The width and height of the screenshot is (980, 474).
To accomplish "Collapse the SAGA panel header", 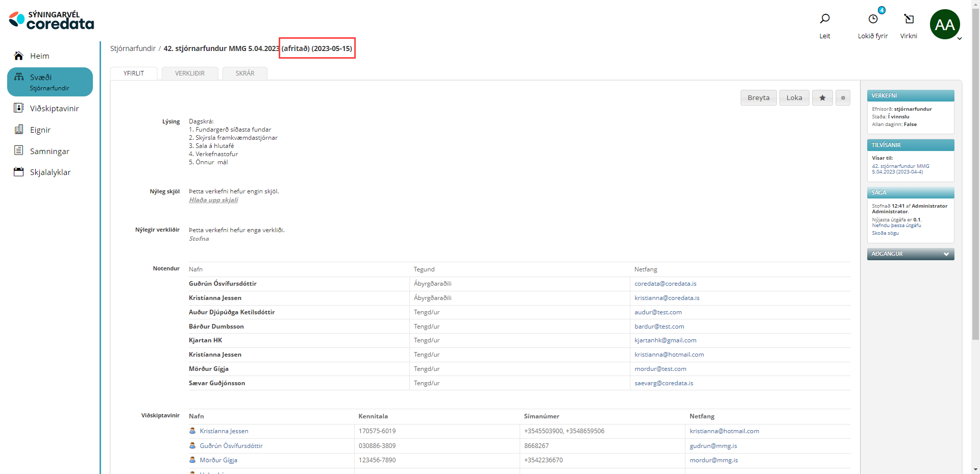I will [x=910, y=192].
